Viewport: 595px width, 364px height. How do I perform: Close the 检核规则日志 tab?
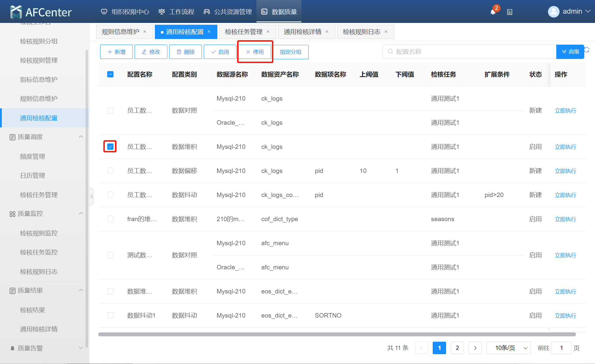tap(386, 32)
